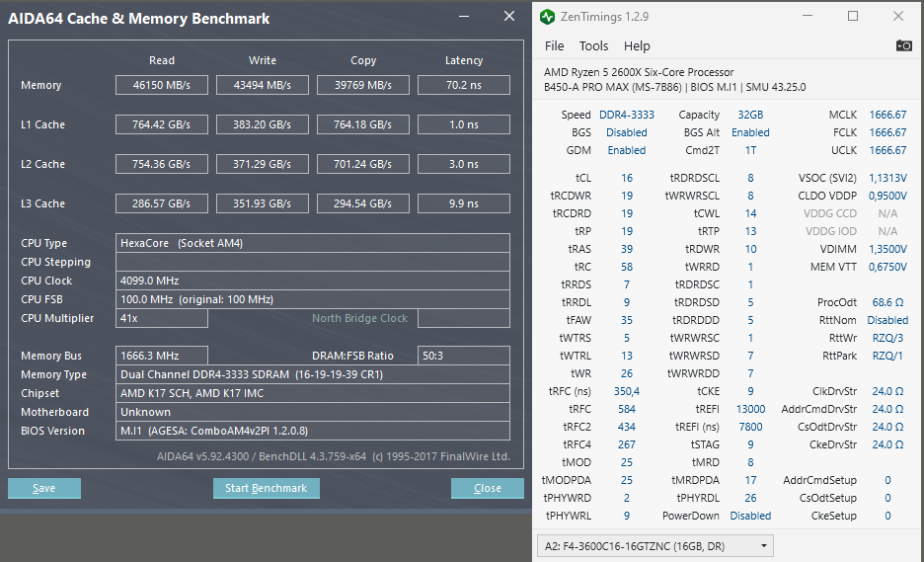The height and width of the screenshot is (562, 924).
Task: Click the CPU Type HexaCore field
Action: (x=312, y=243)
